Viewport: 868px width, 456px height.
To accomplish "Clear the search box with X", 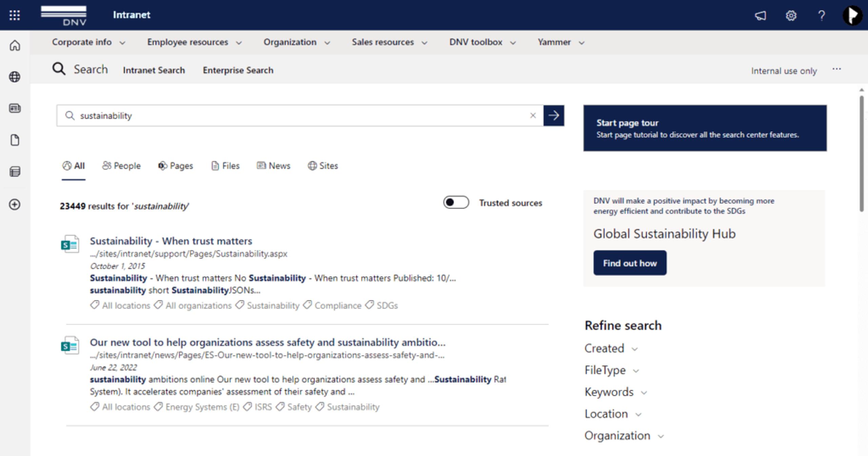I will click(533, 116).
